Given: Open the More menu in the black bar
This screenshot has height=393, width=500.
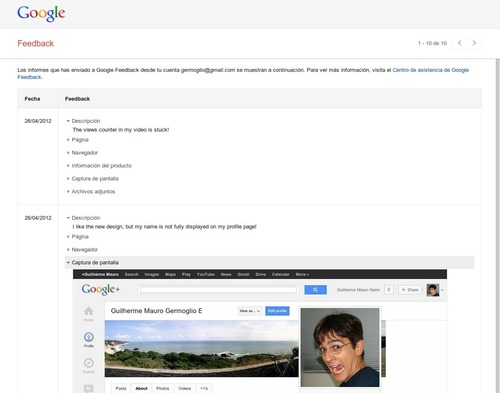Looking at the screenshot, I should click(302, 274).
